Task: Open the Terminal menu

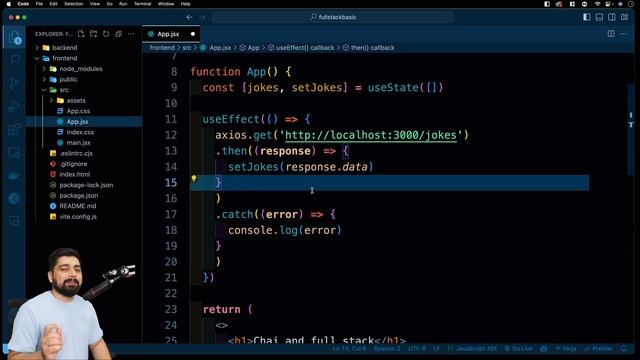Action: pyautogui.click(x=142, y=4)
